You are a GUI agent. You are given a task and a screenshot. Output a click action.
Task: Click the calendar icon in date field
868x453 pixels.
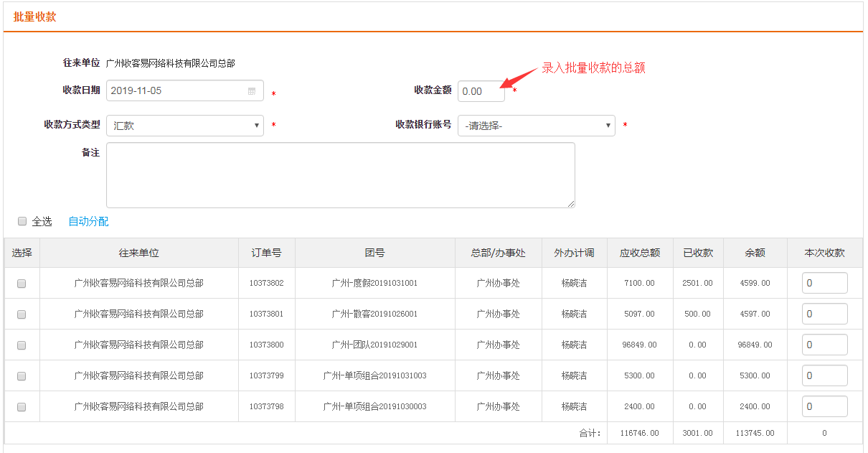[x=252, y=91]
